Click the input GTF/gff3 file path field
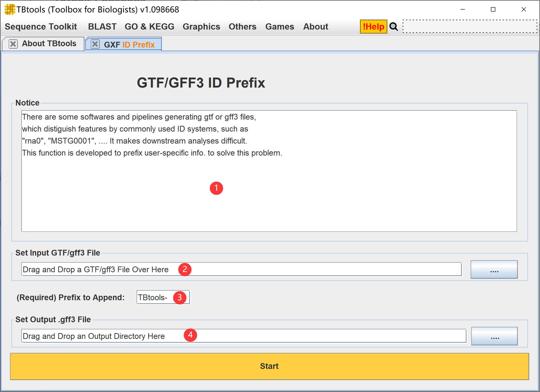The width and height of the screenshot is (540, 392). tap(241, 269)
